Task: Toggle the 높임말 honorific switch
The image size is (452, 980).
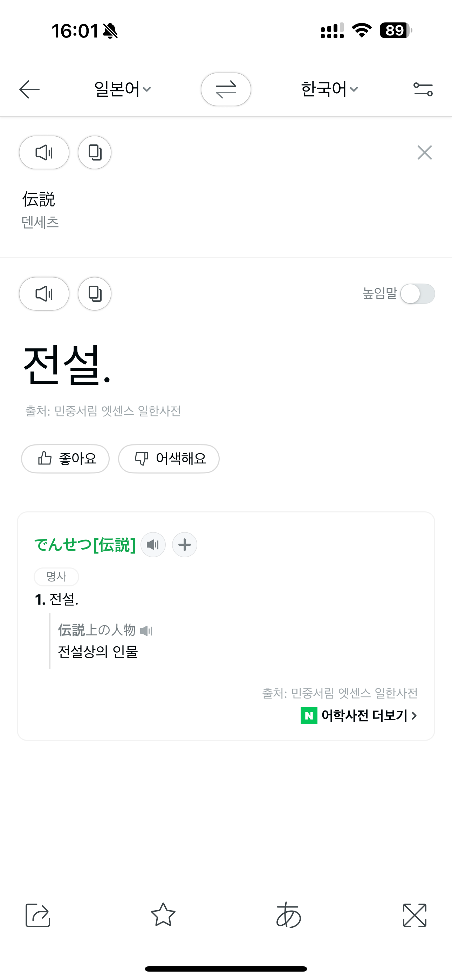Action: click(x=418, y=294)
